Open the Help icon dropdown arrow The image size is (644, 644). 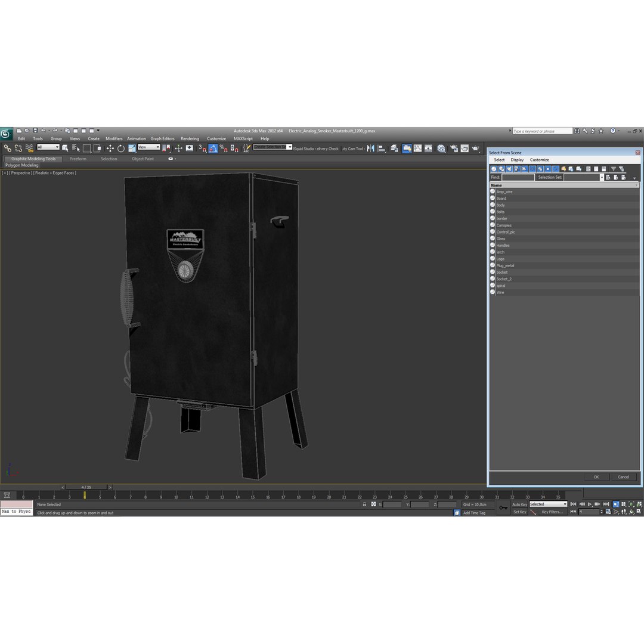[619, 131]
